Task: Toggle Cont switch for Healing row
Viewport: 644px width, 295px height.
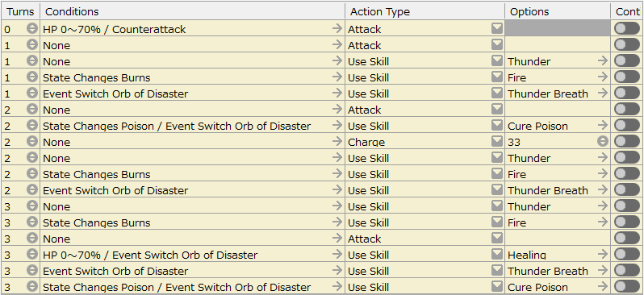Action: pos(627,255)
